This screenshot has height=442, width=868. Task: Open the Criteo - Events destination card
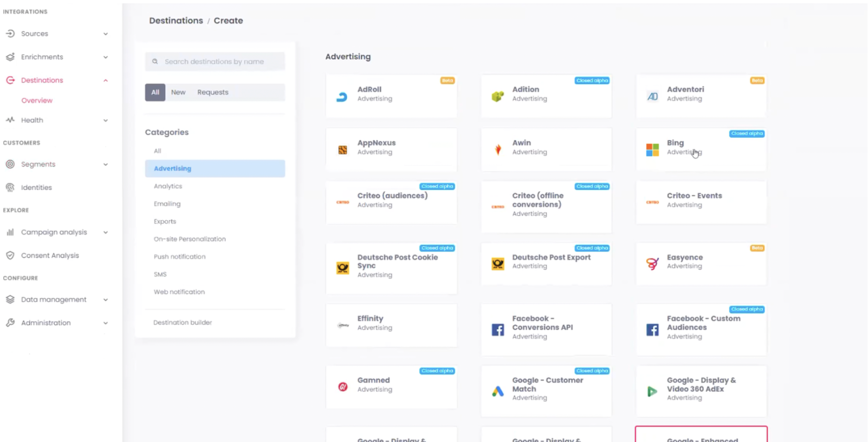[x=701, y=202]
